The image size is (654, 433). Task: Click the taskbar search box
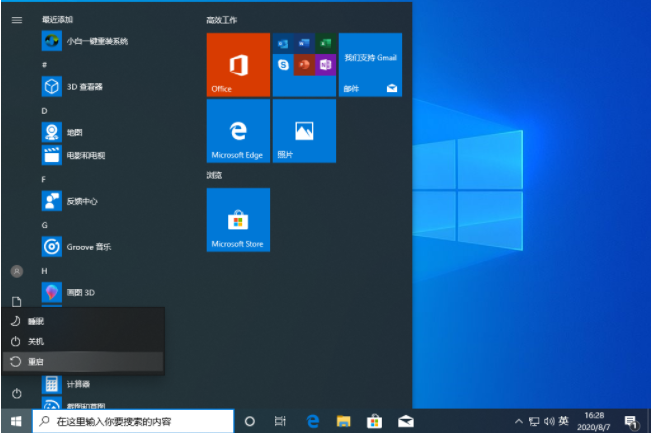pos(133,421)
